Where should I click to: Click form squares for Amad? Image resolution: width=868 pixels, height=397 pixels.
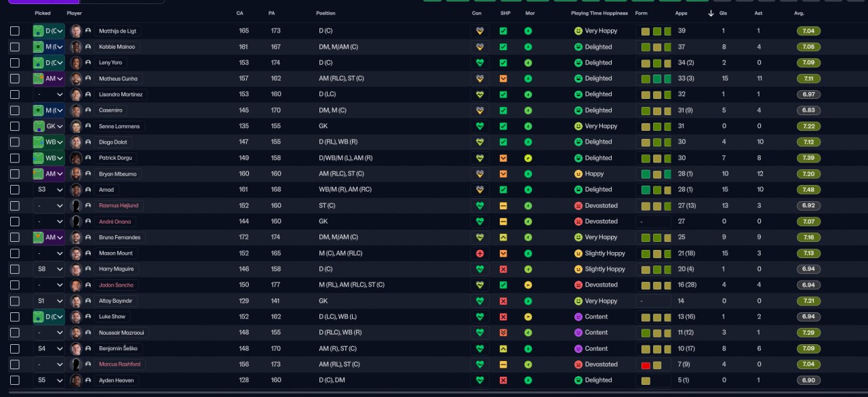656,190
